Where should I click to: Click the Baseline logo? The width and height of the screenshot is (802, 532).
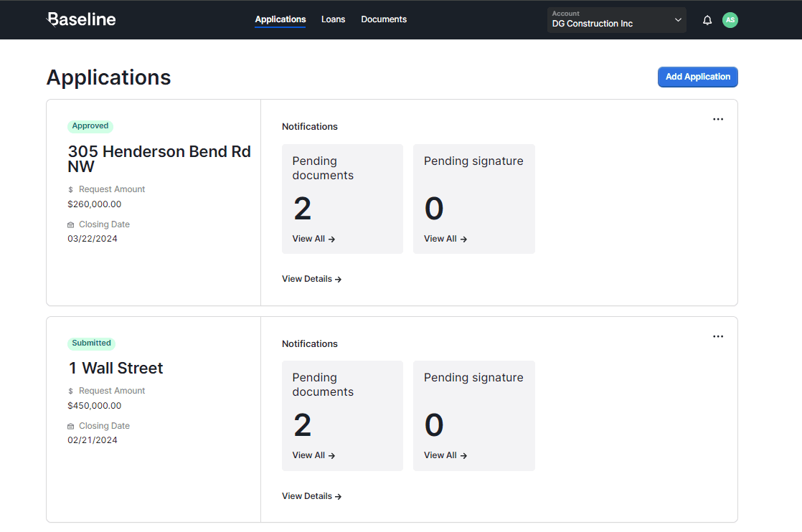point(81,19)
